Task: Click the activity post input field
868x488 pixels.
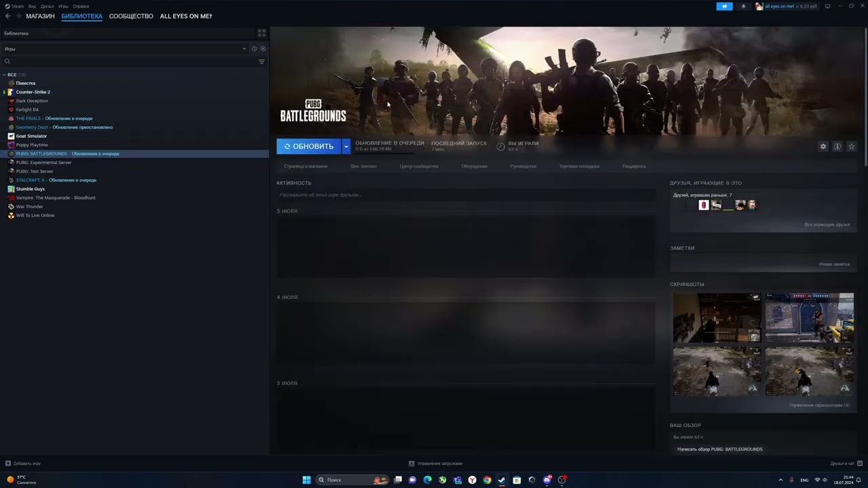Action: pos(466,195)
